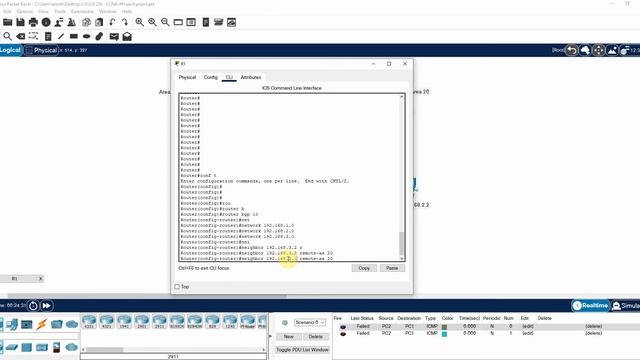Click CLI scrollbar down arrow
Screen dimensions: 640x360
point(402,258)
